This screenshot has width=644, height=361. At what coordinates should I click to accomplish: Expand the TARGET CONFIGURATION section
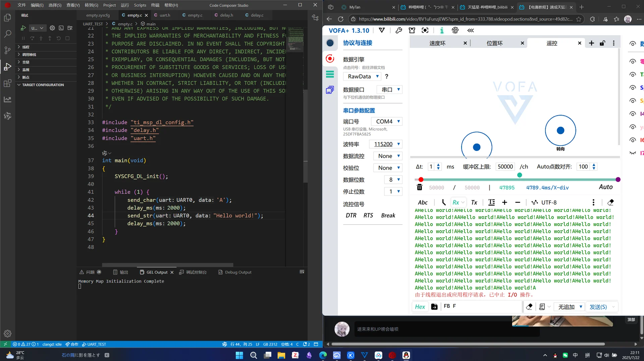[43, 85]
